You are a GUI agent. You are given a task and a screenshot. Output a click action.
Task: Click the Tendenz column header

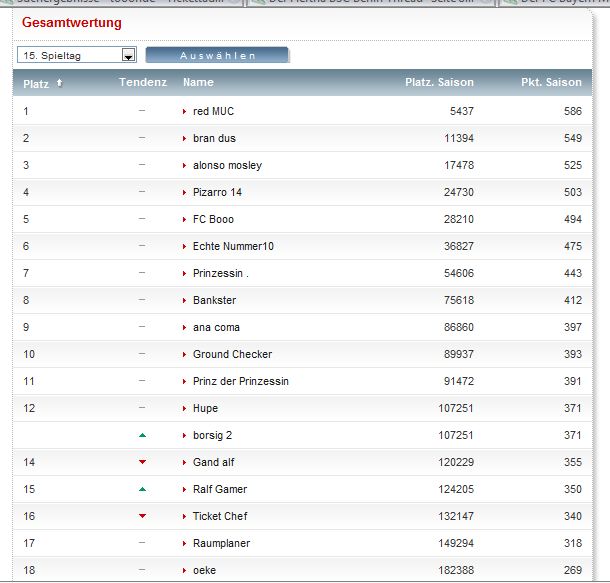(x=142, y=83)
